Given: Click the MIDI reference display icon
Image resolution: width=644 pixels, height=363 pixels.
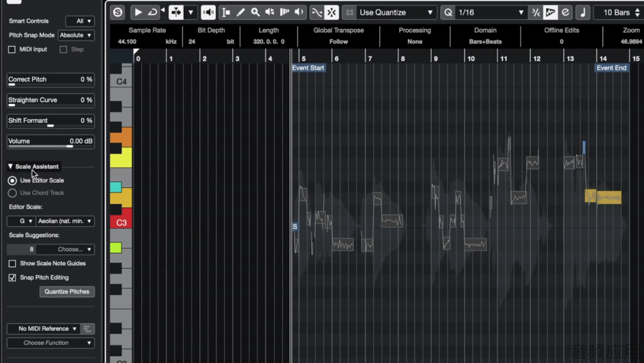Looking at the screenshot, I should pyautogui.click(x=87, y=329).
